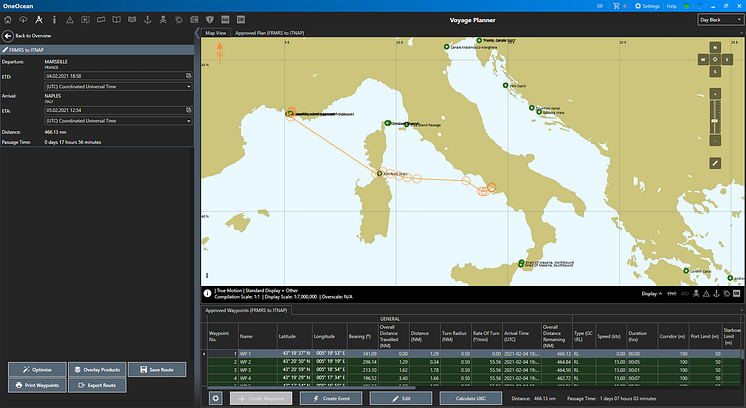Screen dimensions: 746x408
Task: Open the ETD time zone dropdown
Action: click(x=117, y=87)
